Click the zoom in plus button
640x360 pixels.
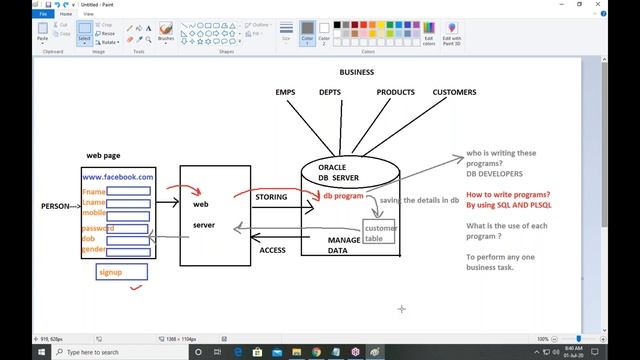[603, 339]
